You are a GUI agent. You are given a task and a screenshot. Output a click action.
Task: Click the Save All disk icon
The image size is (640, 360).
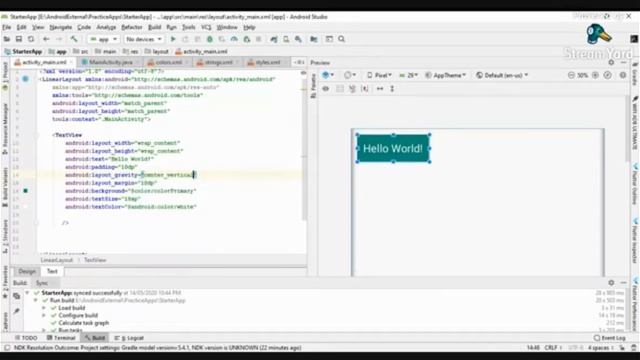pos(19,39)
